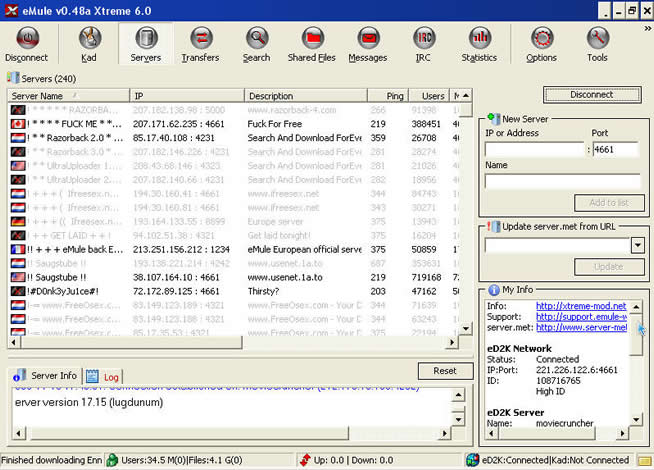The height and width of the screenshot is (470, 654).
Task: Click the Add to list button
Action: (609, 203)
